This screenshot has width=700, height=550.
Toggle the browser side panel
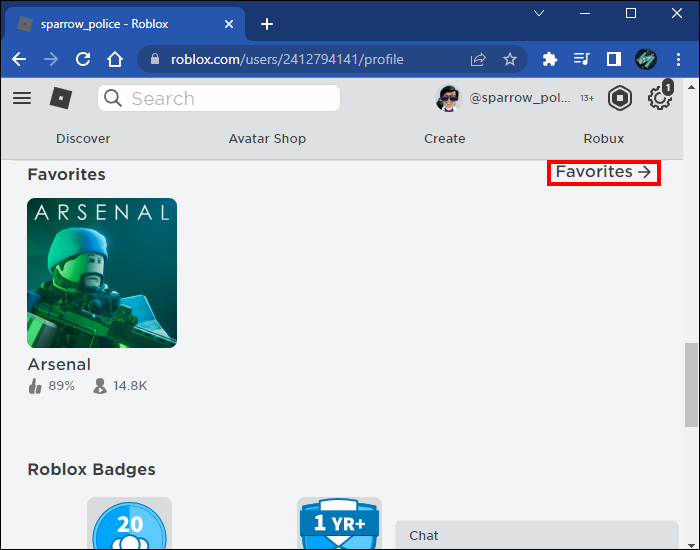pos(614,59)
